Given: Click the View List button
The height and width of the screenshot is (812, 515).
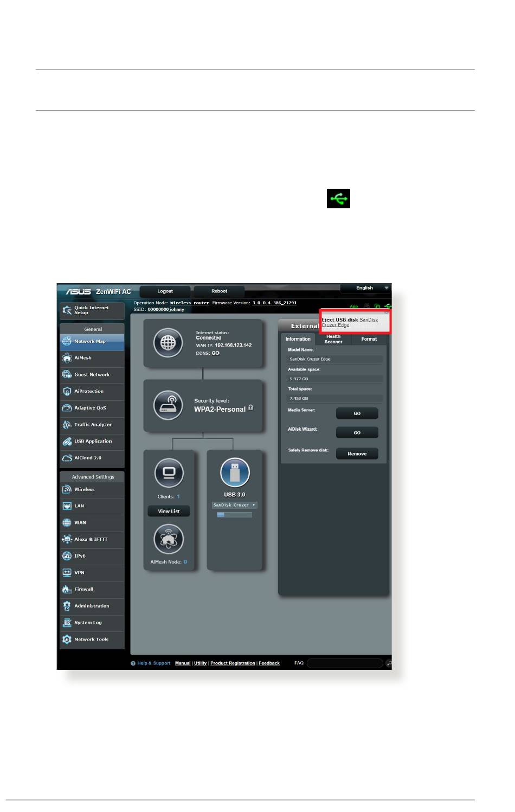Looking at the screenshot, I should point(169,511).
